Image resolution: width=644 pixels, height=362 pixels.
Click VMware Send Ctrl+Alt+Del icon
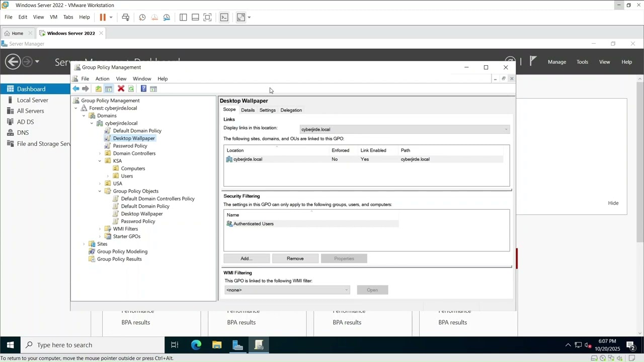[x=126, y=17]
